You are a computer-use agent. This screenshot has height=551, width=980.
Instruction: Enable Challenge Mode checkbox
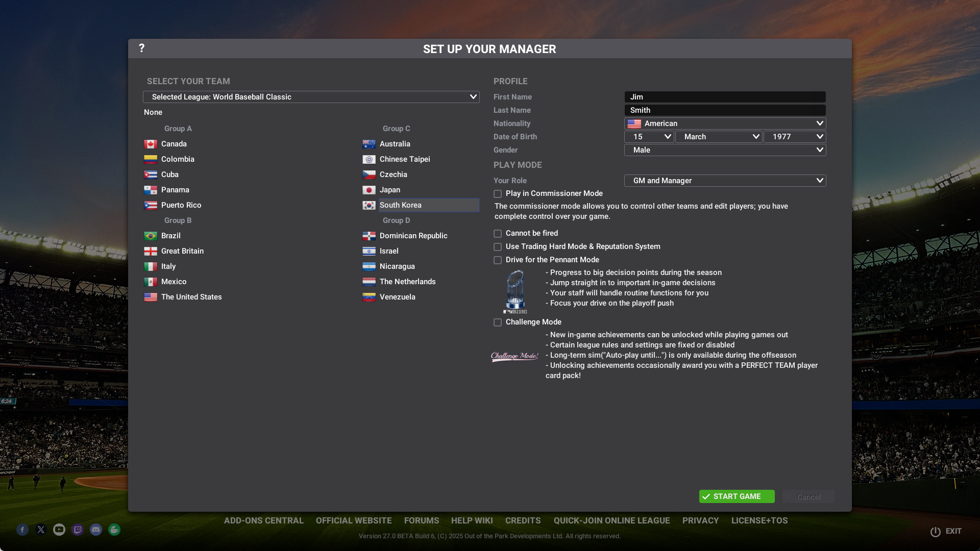click(498, 322)
